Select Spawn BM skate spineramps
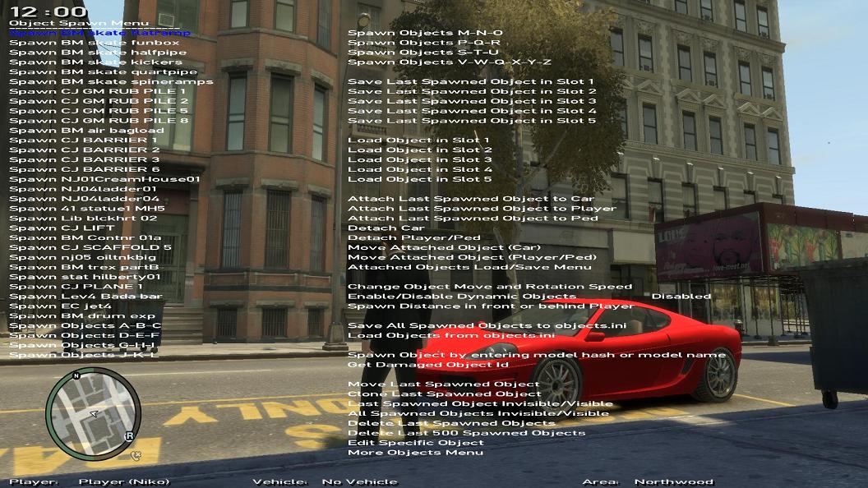 [x=111, y=82]
